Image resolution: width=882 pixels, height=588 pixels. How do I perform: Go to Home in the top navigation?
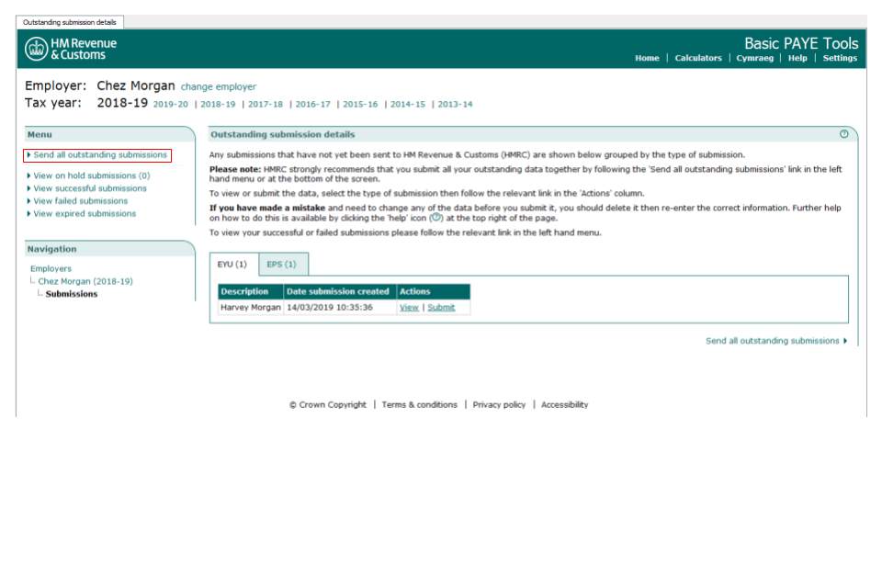pyautogui.click(x=647, y=58)
